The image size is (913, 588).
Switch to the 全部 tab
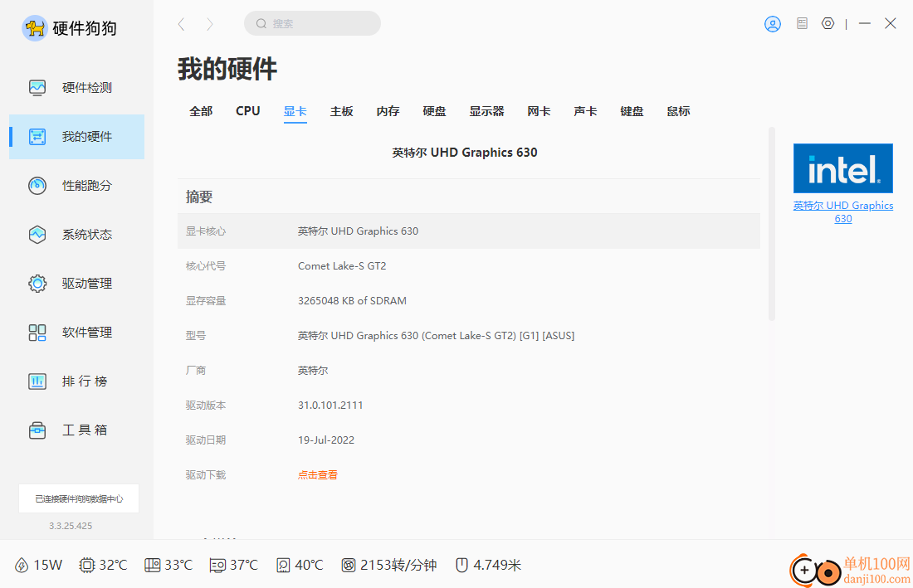[201, 111]
